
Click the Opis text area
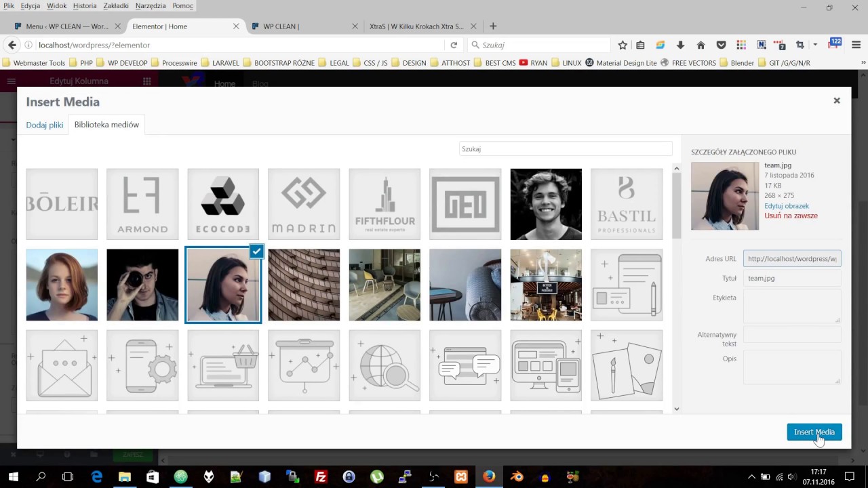point(792,367)
